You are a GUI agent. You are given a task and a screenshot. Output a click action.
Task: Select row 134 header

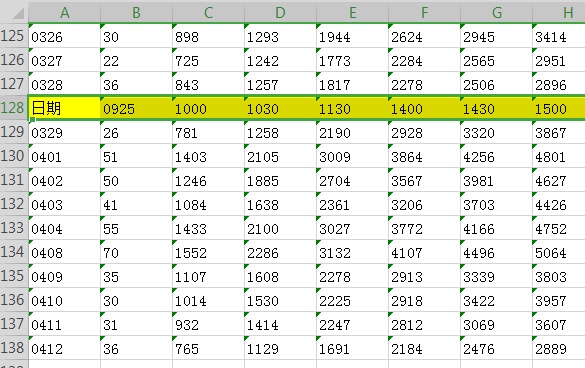[14, 252]
